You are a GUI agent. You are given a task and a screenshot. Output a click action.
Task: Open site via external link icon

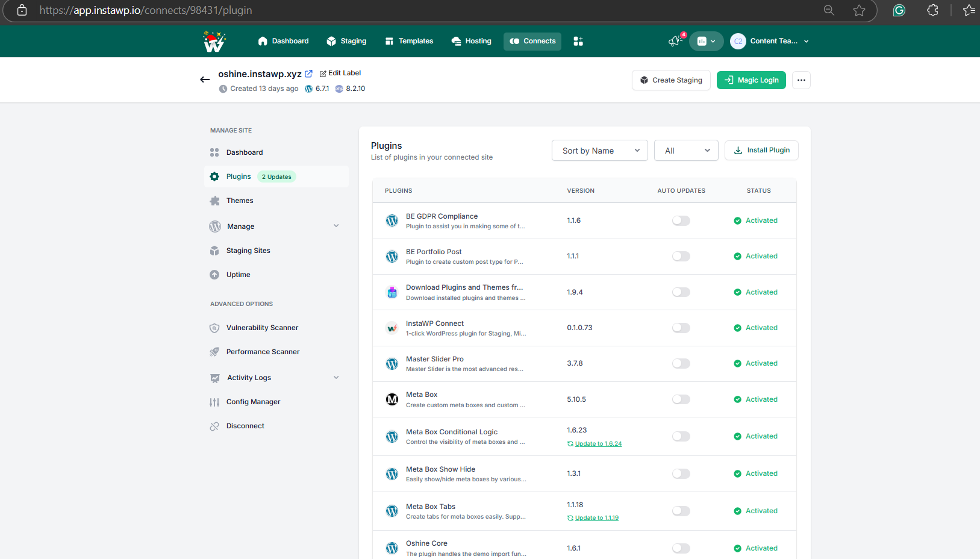coord(308,73)
